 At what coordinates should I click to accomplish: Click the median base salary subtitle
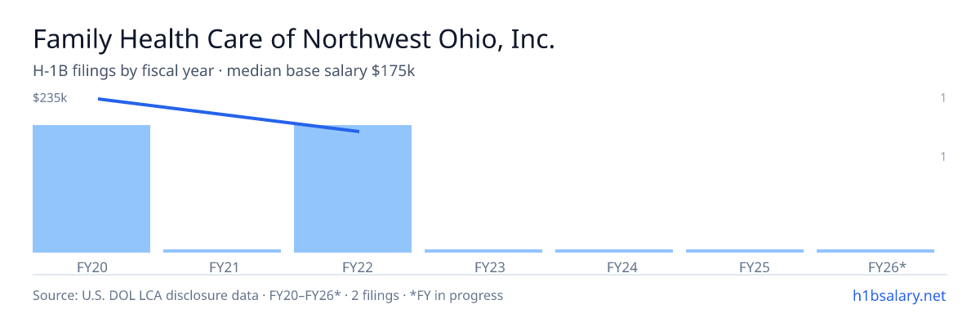(x=224, y=71)
